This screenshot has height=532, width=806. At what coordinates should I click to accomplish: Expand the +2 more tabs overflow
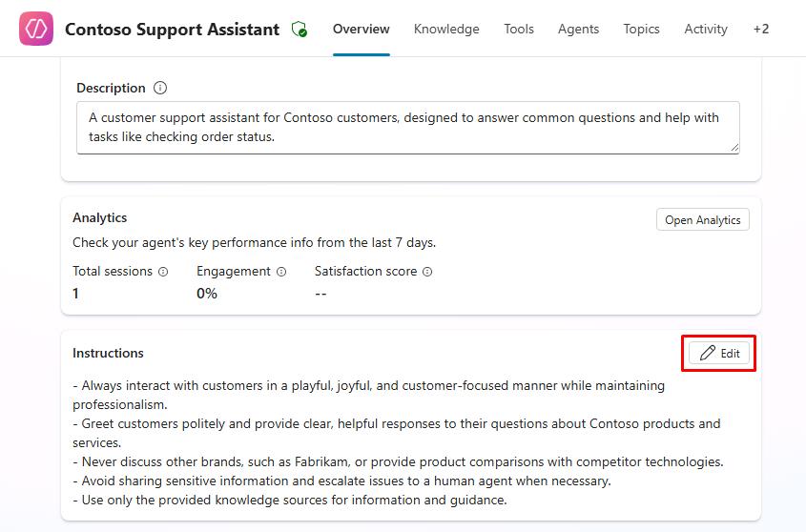[x=760, y=29]
